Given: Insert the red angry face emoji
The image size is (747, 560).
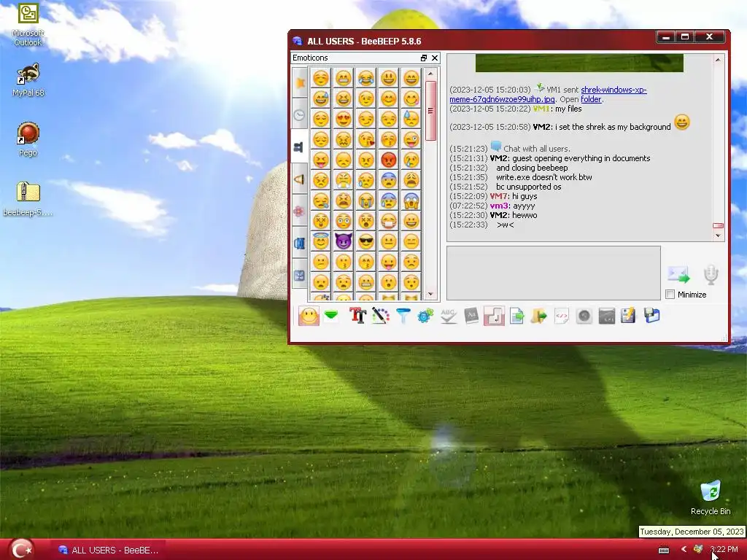Looking at the screenshot, I should [x=389, y=160].
